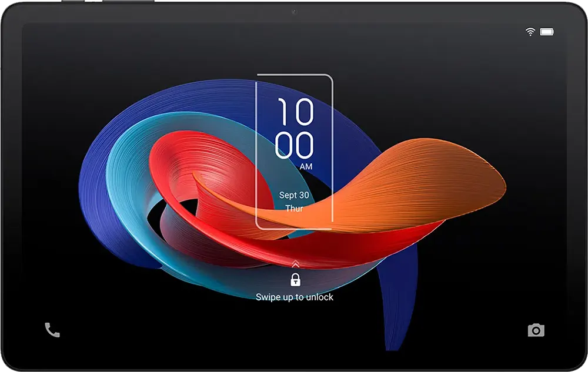The image size is (588, 372).
Task: Tap the dark blue tail below the swirl
Action: (x=397, y=311)
